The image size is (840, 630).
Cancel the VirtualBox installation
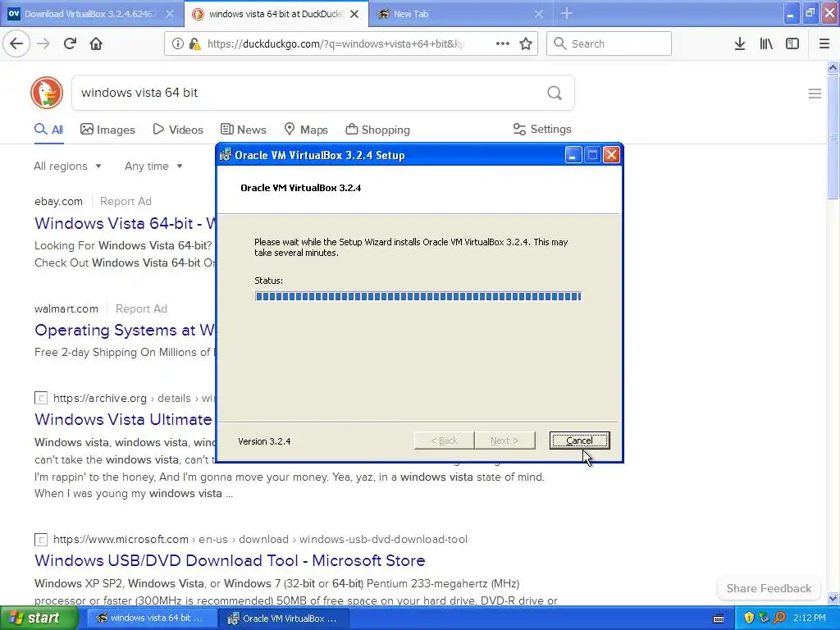[x=579, y=441]
